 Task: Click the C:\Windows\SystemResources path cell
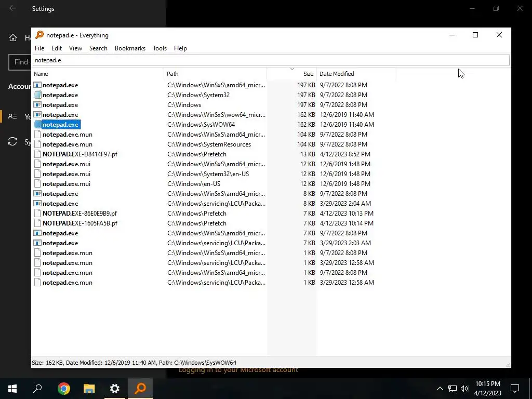tap(209, 144)
